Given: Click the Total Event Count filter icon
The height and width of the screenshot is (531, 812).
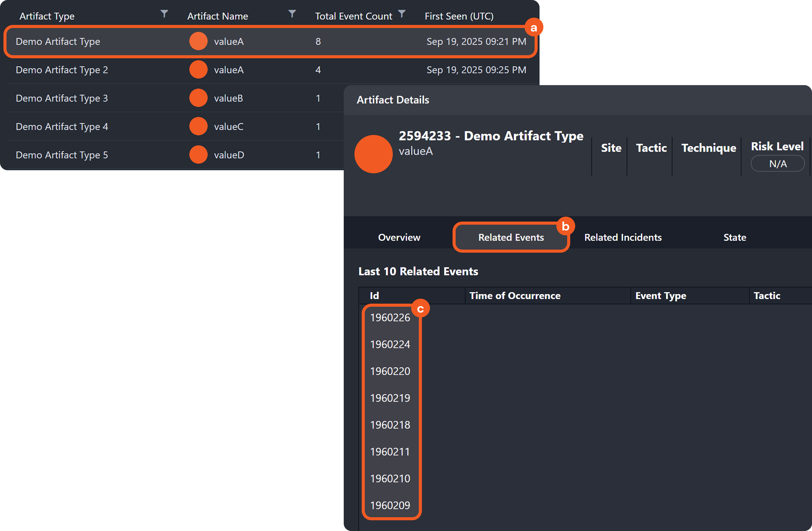Looking at the screenshot, I should (x=402, y=14).
